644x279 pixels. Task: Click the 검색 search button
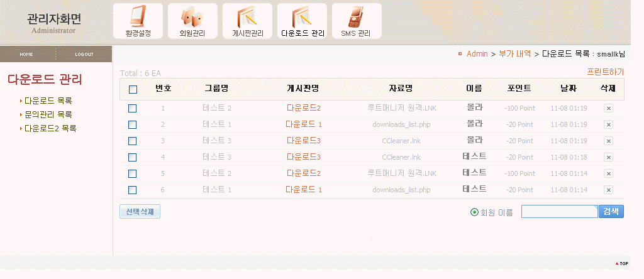tap(611, 212)
